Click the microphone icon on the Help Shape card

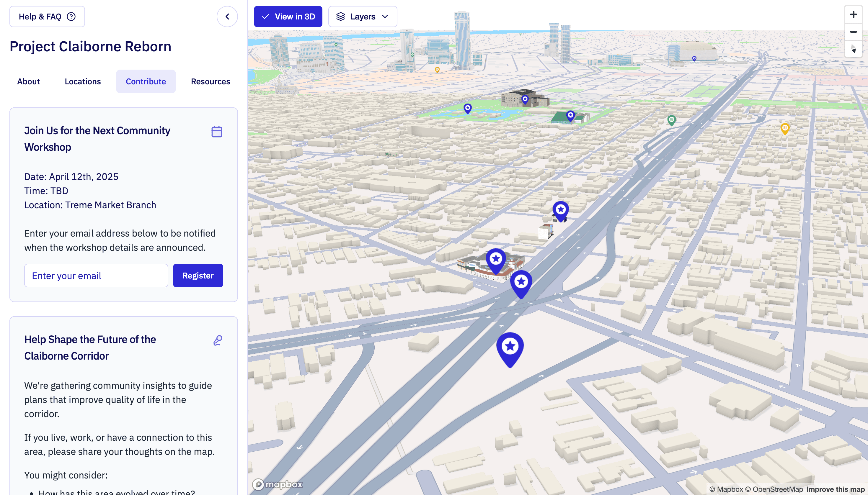(x=218, y=340)
